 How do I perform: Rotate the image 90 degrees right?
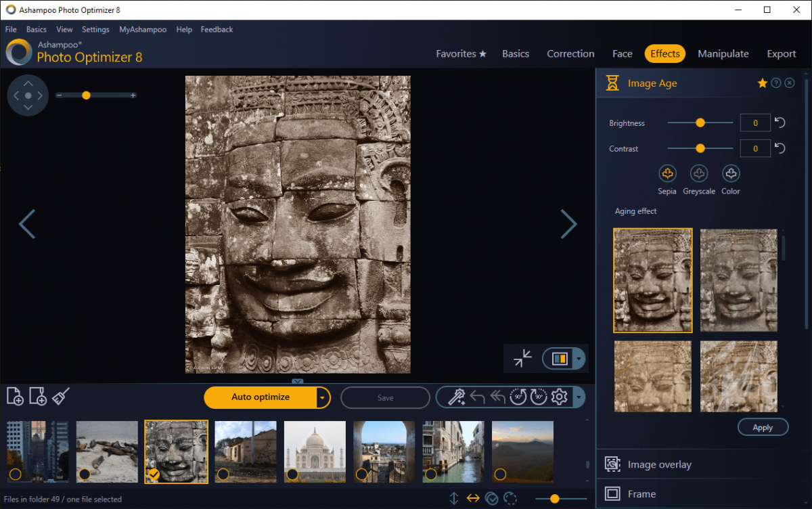pyautogui.click(x=539, y=397)
